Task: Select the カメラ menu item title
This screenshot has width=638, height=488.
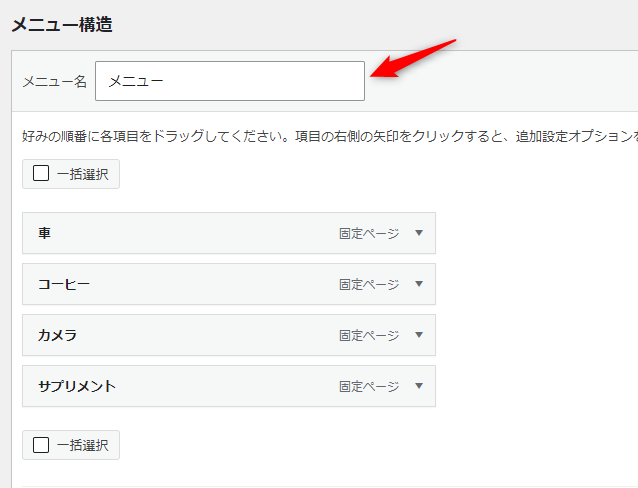Action: coord(58,335)
